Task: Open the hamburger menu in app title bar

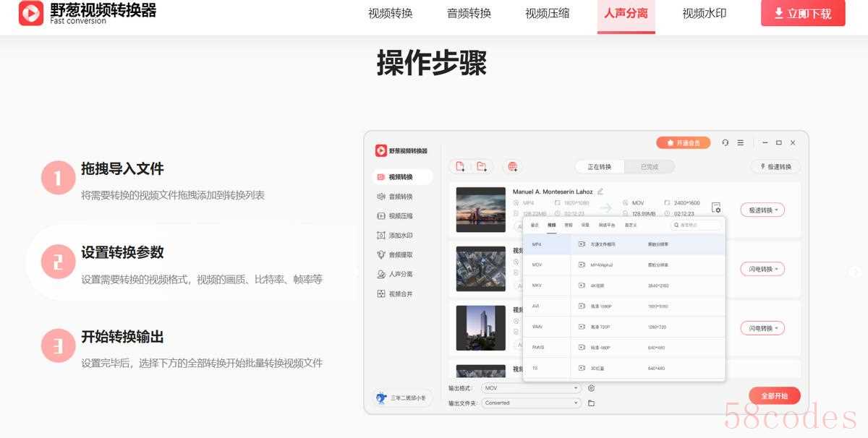Action: (740, 143)
